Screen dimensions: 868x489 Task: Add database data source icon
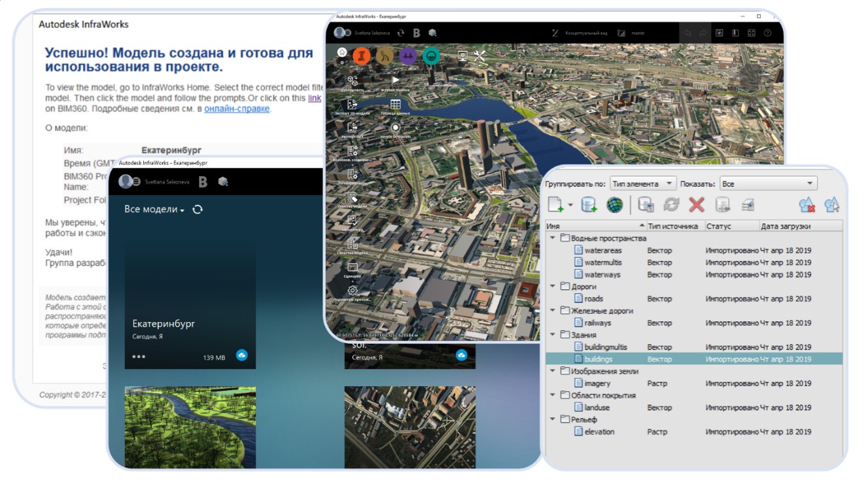point(589,205)
